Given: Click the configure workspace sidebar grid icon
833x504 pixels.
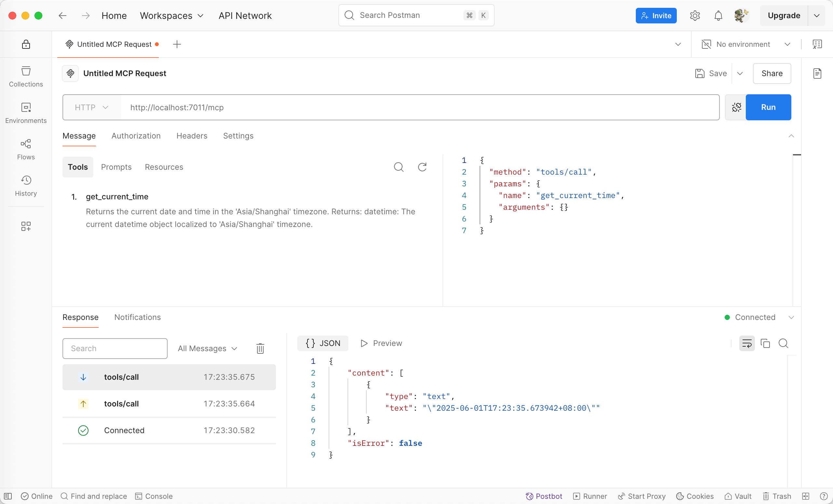Looking at the screenshot, I should tap(26, 226).
